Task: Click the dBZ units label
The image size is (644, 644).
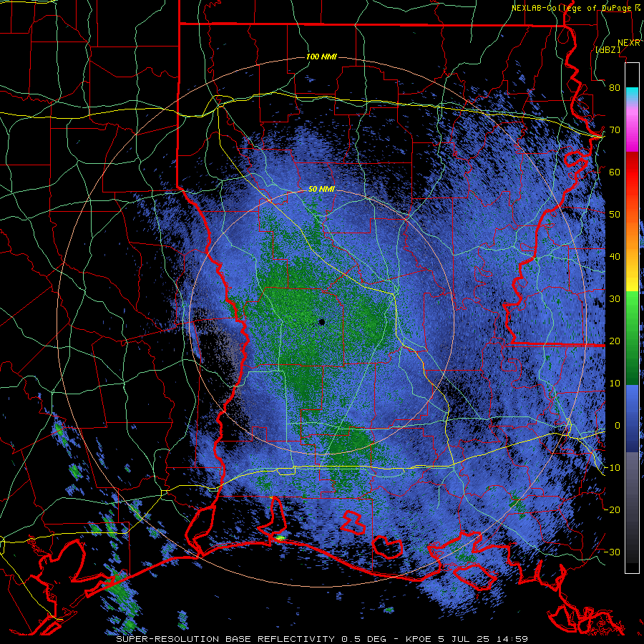Action: click(x=608, y=49)
